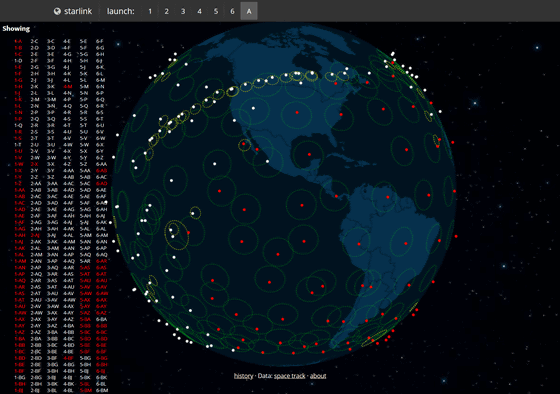Open the history link
This screenshot has height=394, width=560.
point(243,376)
